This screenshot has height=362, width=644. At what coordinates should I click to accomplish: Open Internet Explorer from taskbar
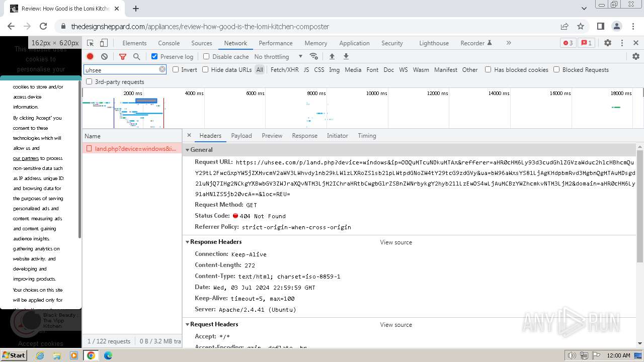pos(40,355)
